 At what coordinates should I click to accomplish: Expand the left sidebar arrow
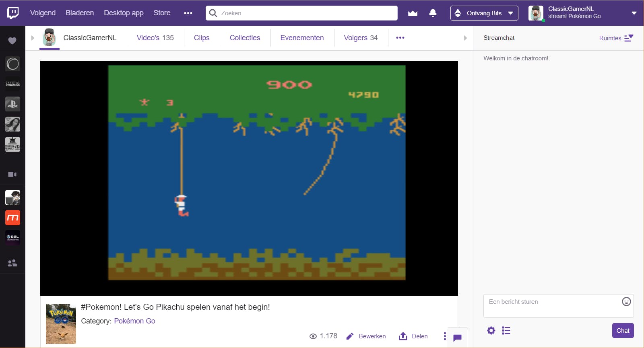coord(33,38)
